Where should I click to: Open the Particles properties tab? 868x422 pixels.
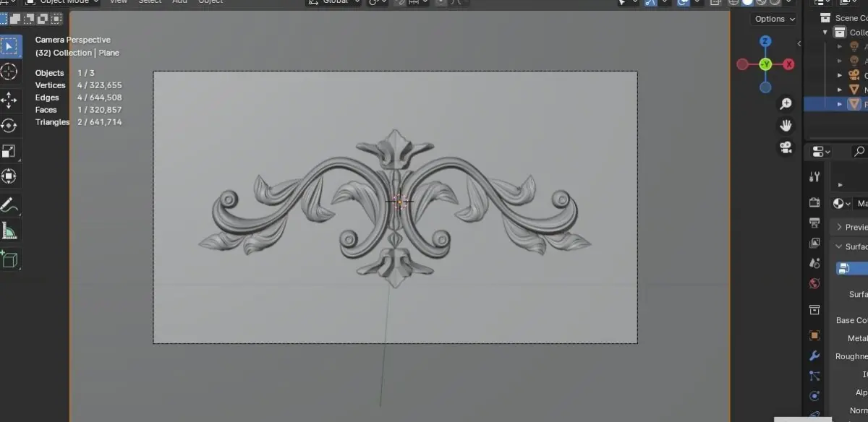[814, 376]
